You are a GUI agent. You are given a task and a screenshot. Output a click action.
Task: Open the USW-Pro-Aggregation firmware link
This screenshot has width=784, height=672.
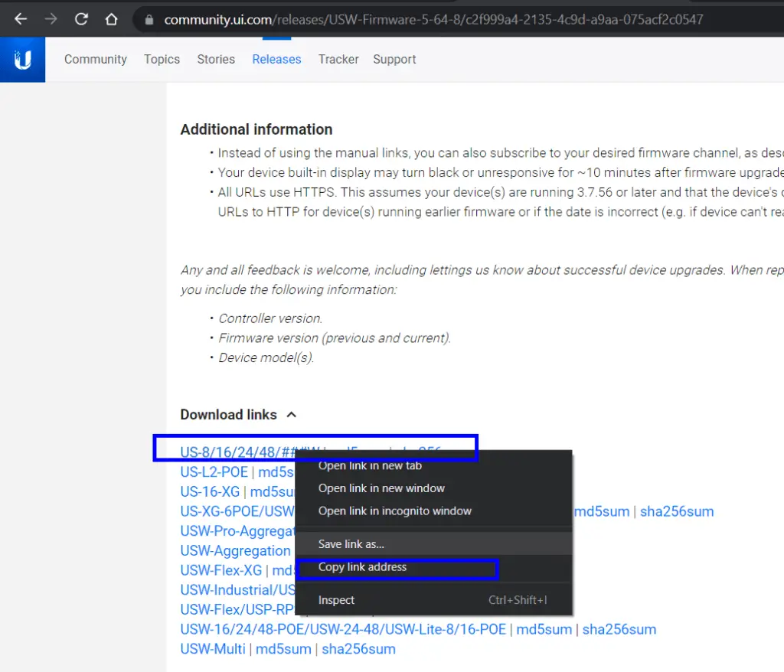pos(237,531)
